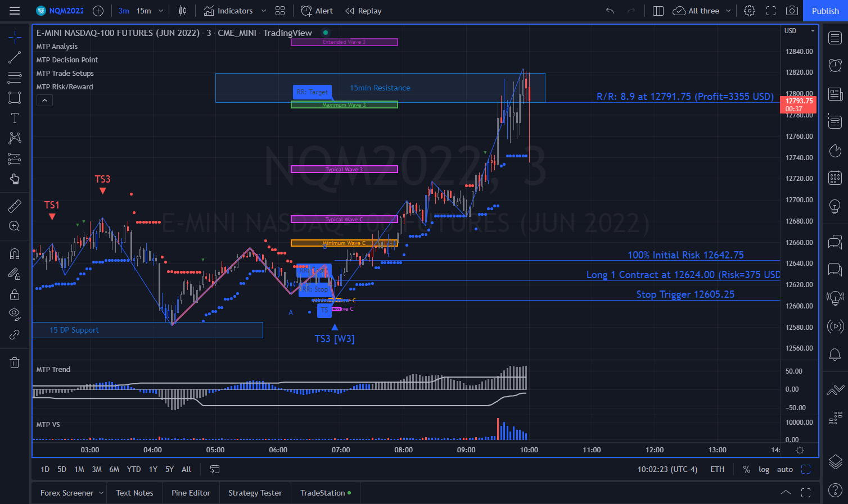
Task: Open indicator templates grid icon
Action: [x=280, y=11]
